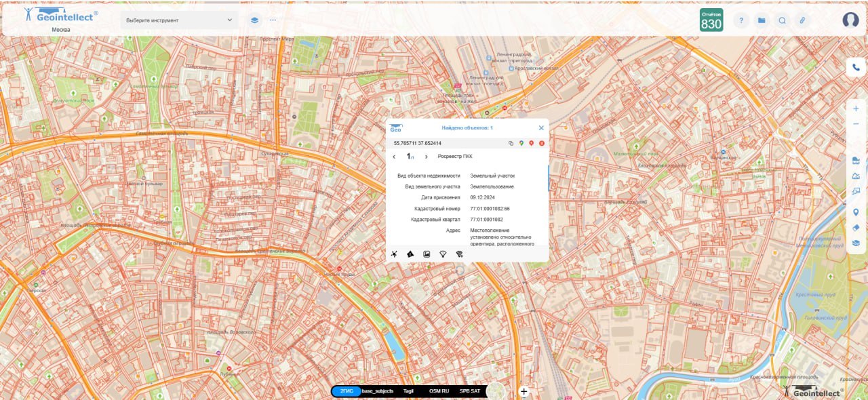Viewport: 868px width, 400px height.
Task: Select the SPB SAT basemap
Action: [469, 391]
